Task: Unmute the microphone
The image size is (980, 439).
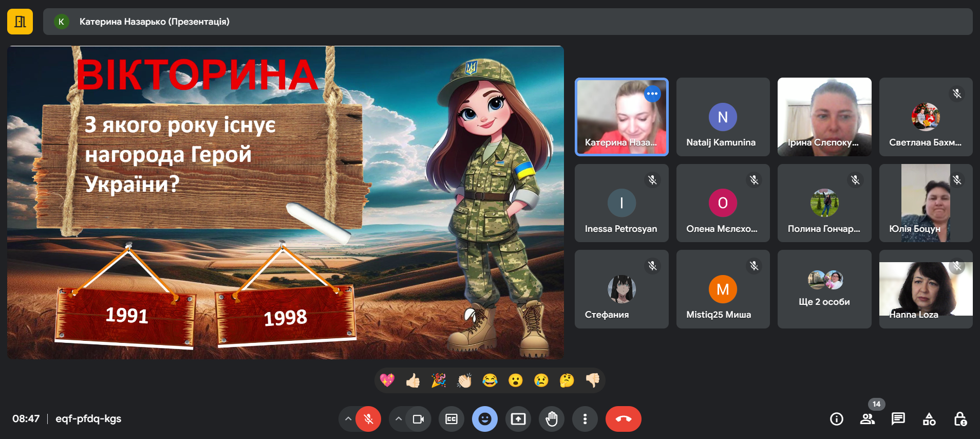Action: pyautogui.click(x=368, y=419)
